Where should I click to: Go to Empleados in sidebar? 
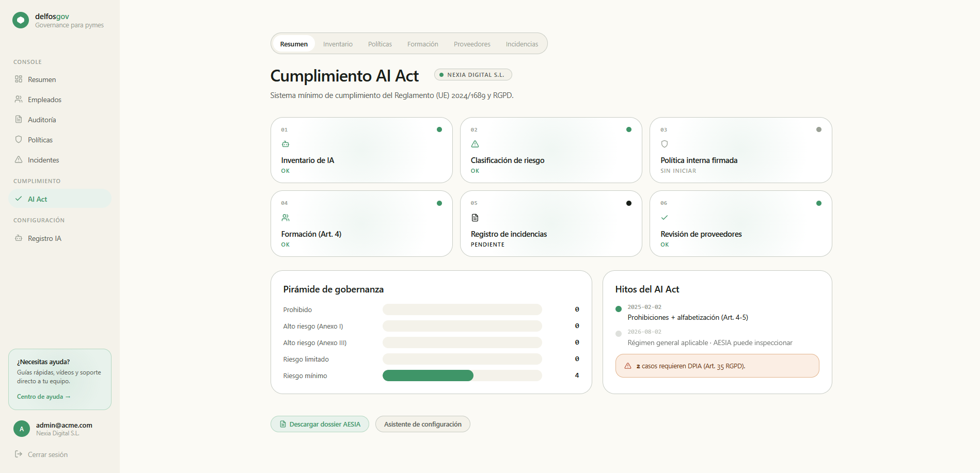click(60, 100)
